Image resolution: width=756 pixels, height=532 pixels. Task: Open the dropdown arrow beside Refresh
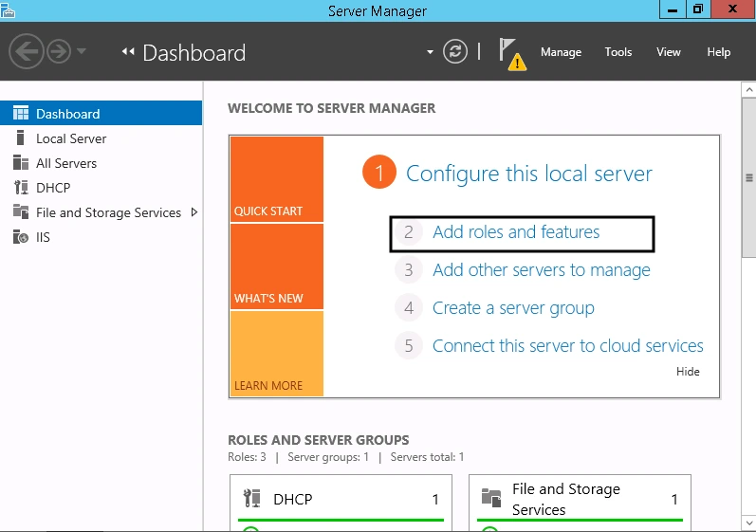430,52
